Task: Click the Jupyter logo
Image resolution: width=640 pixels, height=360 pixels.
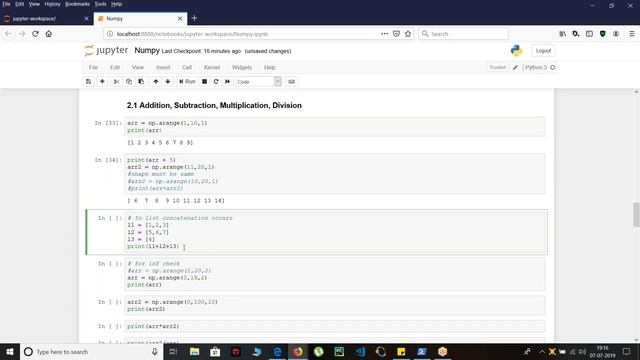Action: [107, 50]
